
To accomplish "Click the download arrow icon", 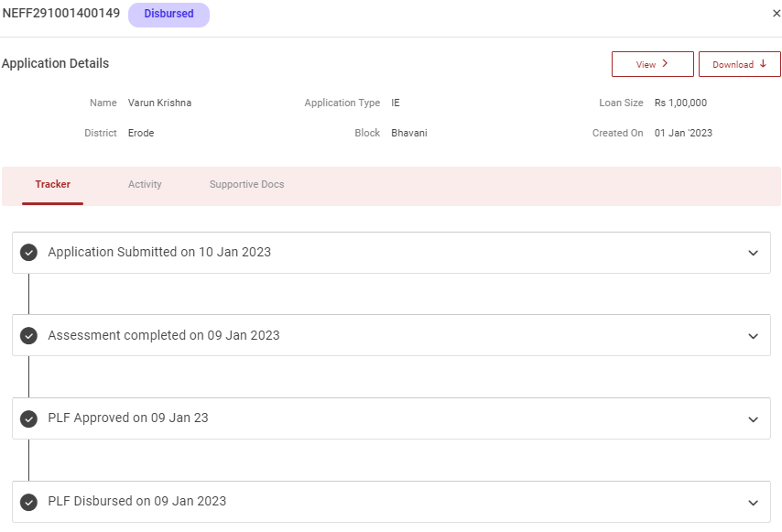I will (763, 64).
